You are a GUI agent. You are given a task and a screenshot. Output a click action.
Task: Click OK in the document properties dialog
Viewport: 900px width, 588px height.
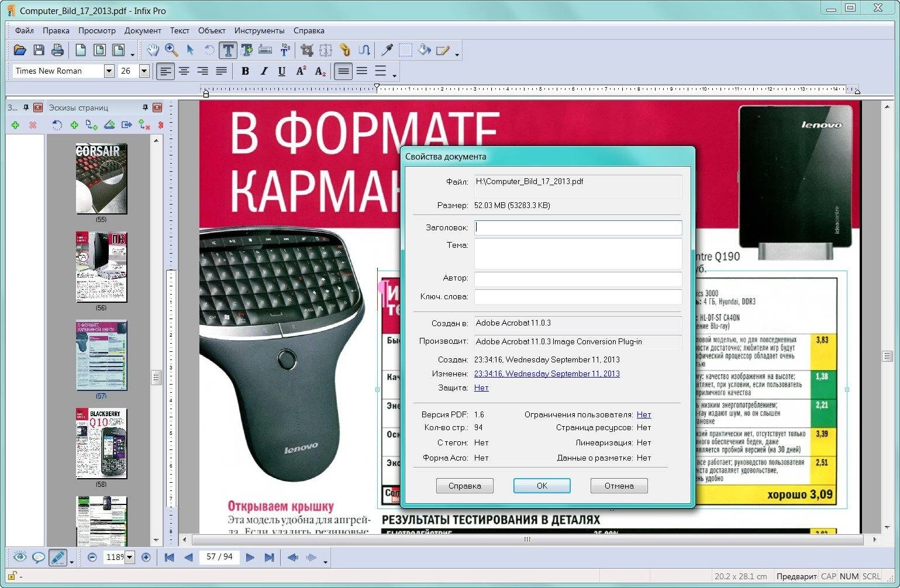(542, 486)
